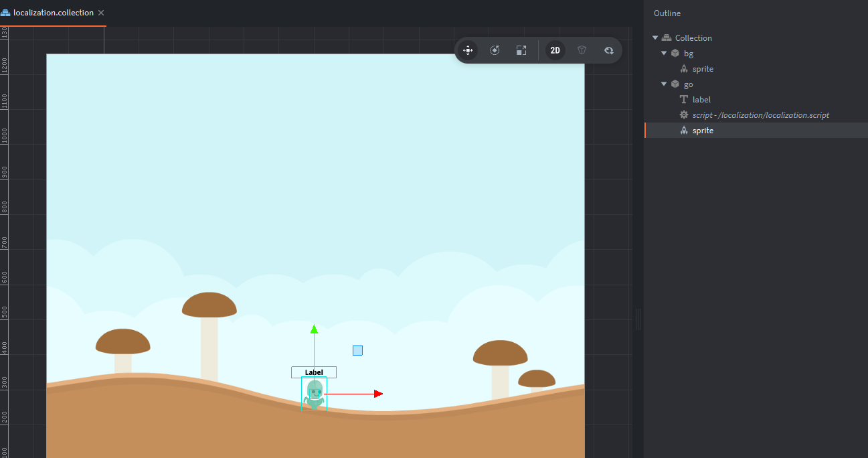The height and width of the screenshot is (458, 868).
Task: Select the localization.script component
Action: pyautogui.click(x=761, y=115)
